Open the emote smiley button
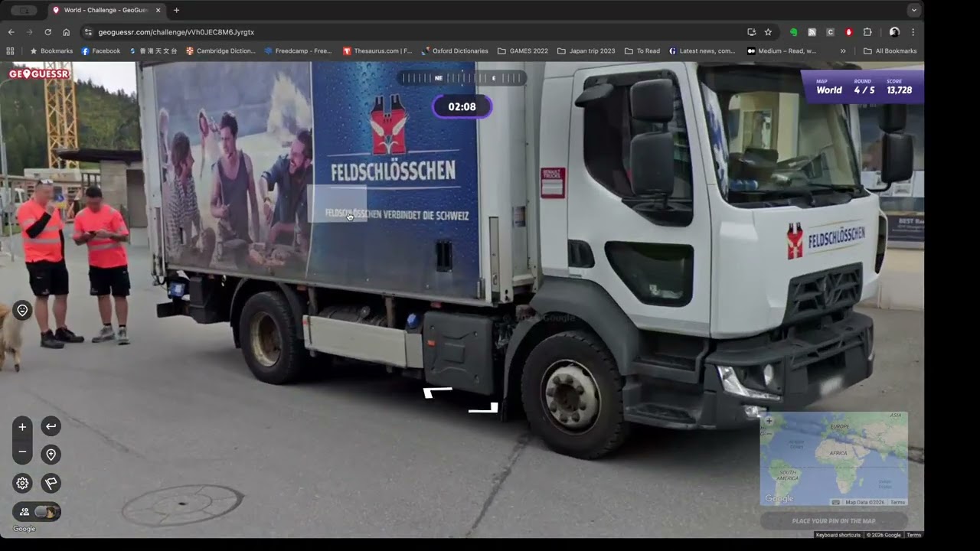This screenshot has width=980, height=551. click(22, 310)
